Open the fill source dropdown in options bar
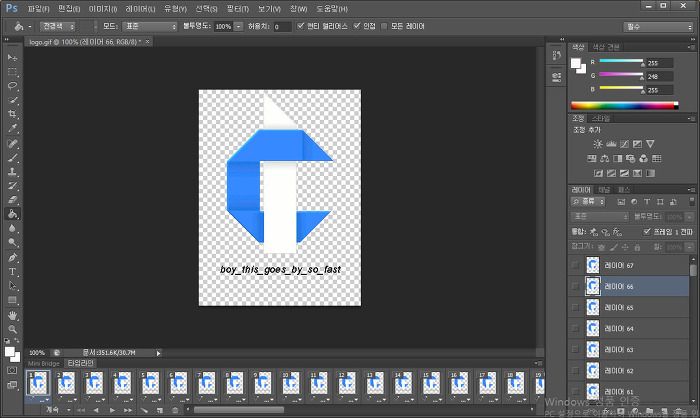 [58, 26]
